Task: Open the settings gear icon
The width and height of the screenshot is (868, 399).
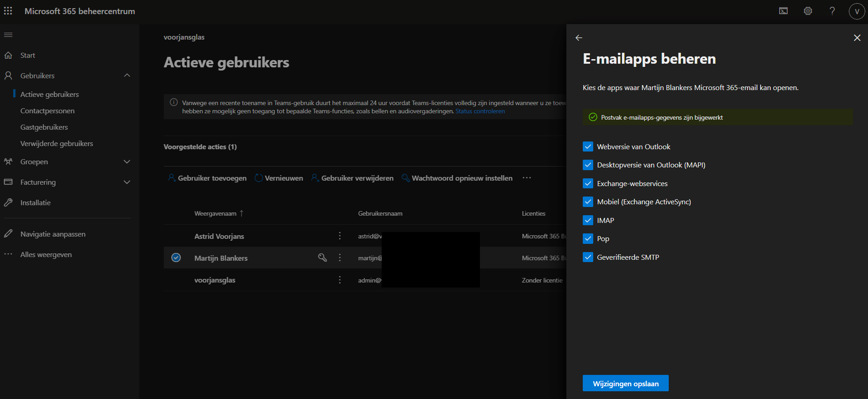Action: 808,11
